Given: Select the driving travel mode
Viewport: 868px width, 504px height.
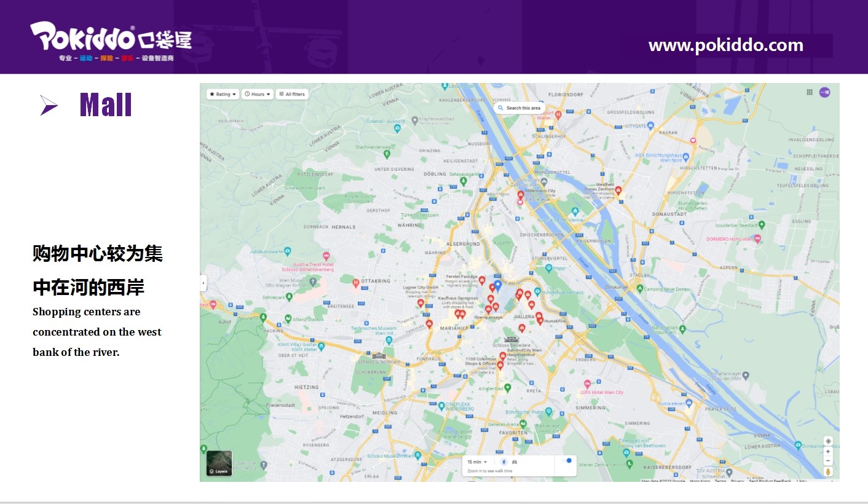Looking at the screenshot, I should coord(515,462).
